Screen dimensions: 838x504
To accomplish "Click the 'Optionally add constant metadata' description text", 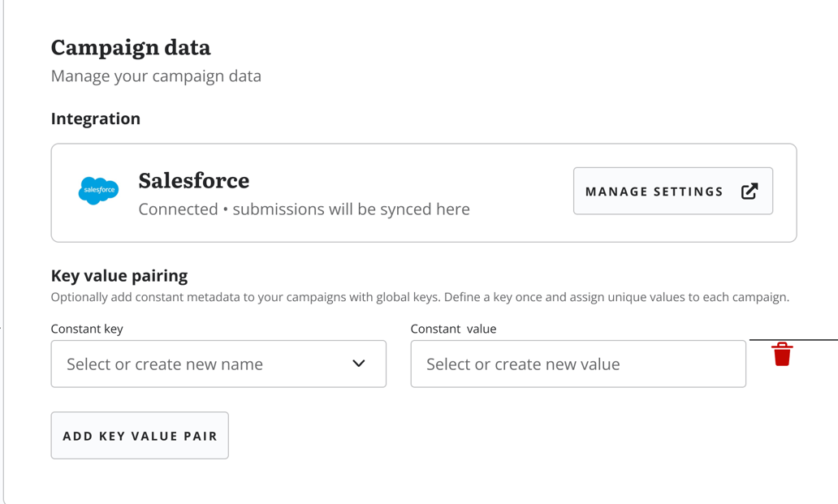I will [x=420, y=297].
